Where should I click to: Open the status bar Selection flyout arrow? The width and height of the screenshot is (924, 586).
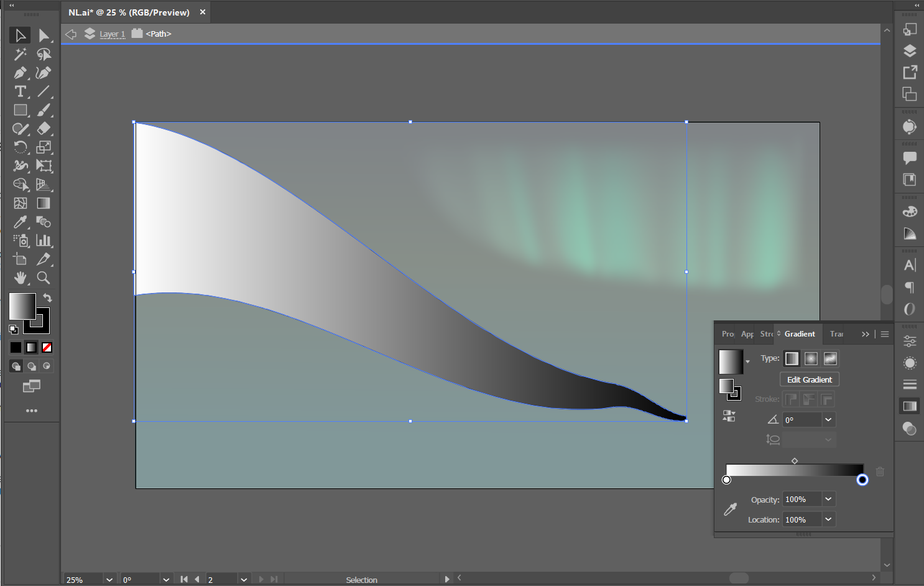pyautogui.click(x=446, y=579)
